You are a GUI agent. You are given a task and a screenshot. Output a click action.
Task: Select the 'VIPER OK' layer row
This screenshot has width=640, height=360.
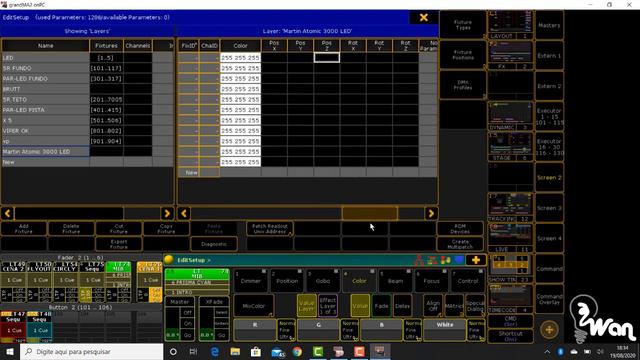pos(45,131)
